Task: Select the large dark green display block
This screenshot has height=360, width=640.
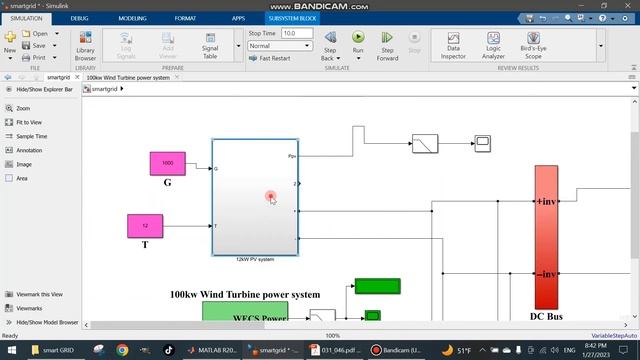Action: 378,286
